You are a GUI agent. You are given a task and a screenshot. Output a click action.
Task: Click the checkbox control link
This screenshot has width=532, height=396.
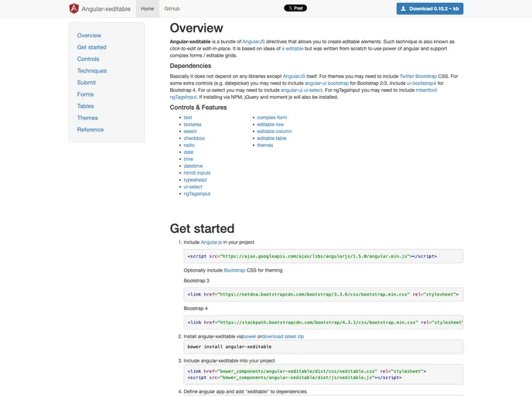point(194,138)
